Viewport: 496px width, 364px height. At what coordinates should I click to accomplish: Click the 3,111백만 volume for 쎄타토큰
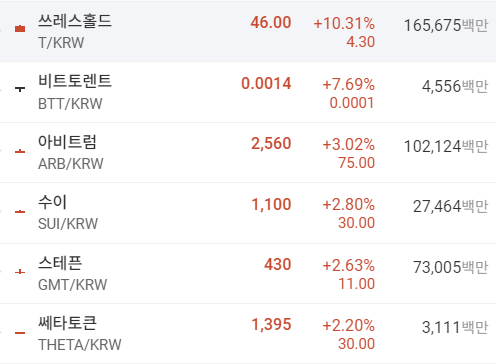click(455, 327)
